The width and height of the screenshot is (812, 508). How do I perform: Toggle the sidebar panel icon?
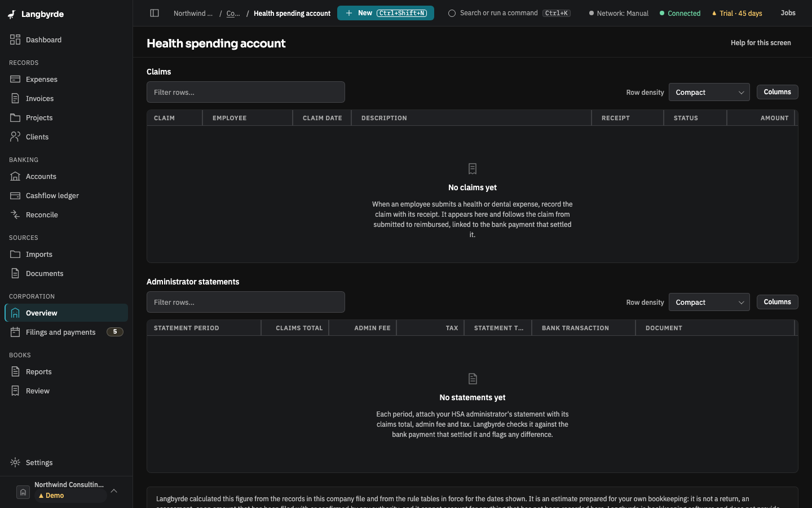click(155, 13)
